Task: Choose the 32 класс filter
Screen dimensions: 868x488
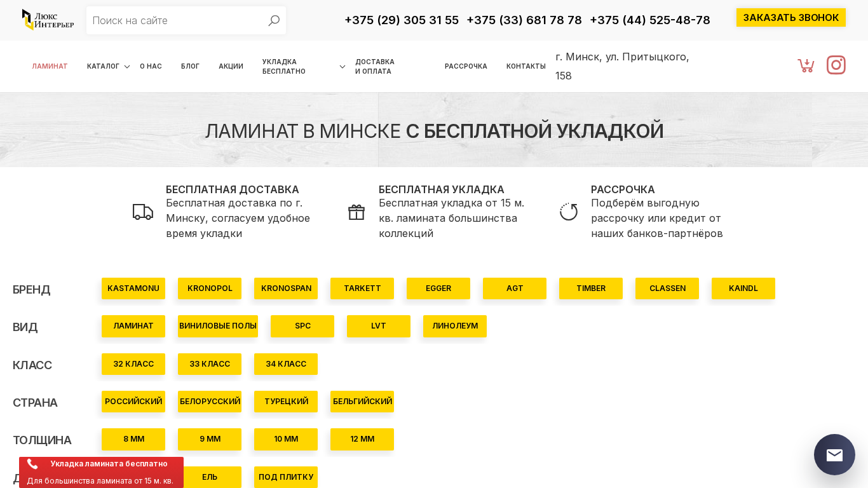Action: point(133,364)
